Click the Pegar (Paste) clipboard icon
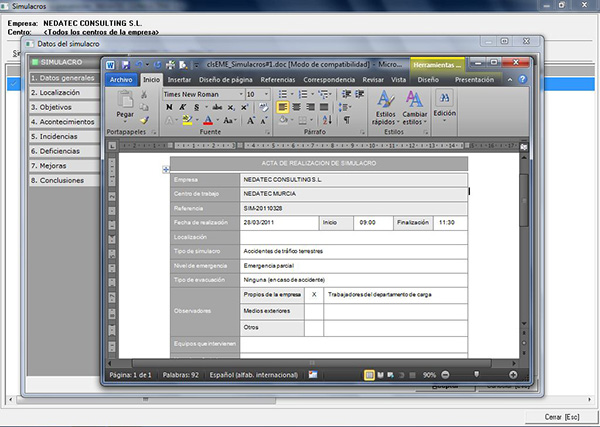This screenshot has height=427, width=600. [x=125, y=99]
